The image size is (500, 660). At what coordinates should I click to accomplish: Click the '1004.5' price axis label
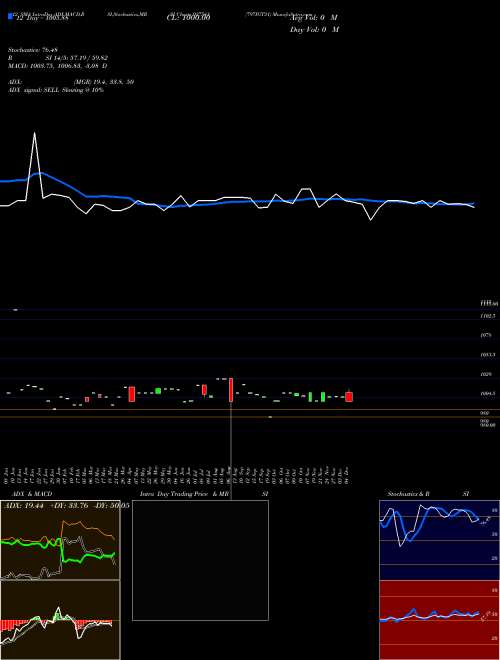(488, 393)
